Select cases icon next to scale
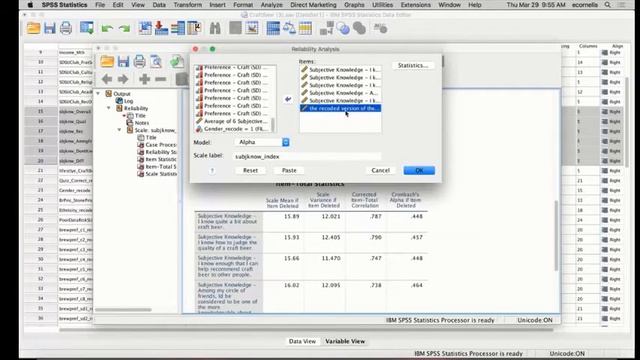Image resolution: width=640 pixels, height=360 pixels. (305, 29)
